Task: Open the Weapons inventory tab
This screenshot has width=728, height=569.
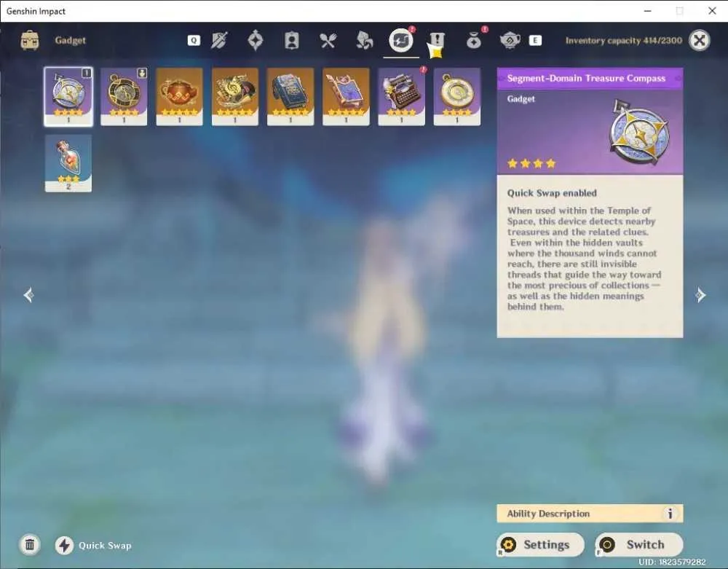Action: pyautogui.click(x=219, y=40)
